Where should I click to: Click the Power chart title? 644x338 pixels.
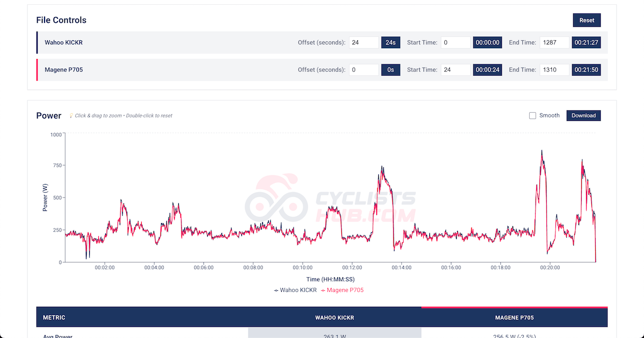click(x=49, y=115)
